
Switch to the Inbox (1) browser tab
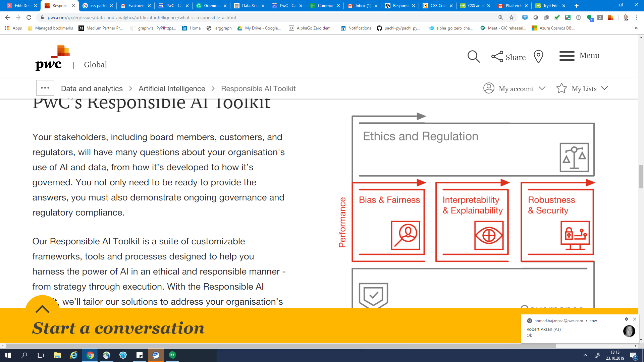(362, 6)
